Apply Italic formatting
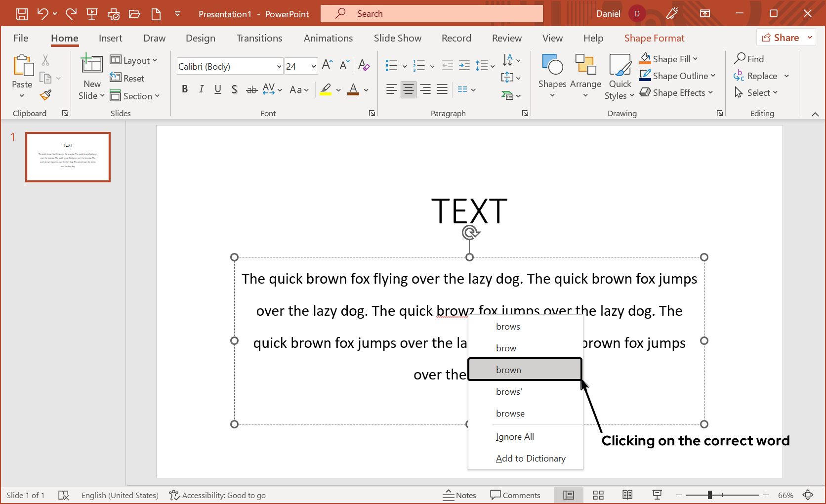The width and height of the screenshot is (826, 504). click(x=201, y=89)
